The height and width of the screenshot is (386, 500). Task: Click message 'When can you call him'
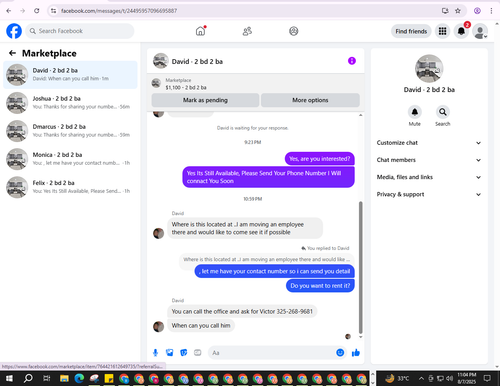tap(201, 325)
